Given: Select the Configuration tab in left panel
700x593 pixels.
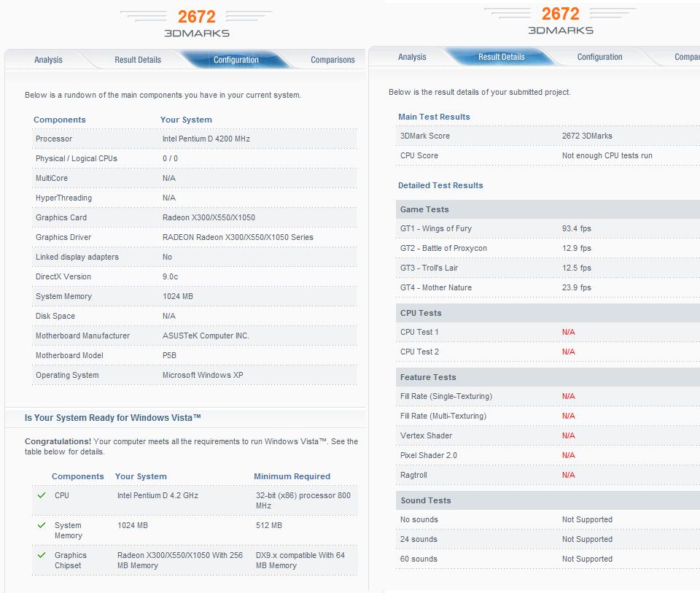Looking at the screenshot, I should click(x=236, y=60).
